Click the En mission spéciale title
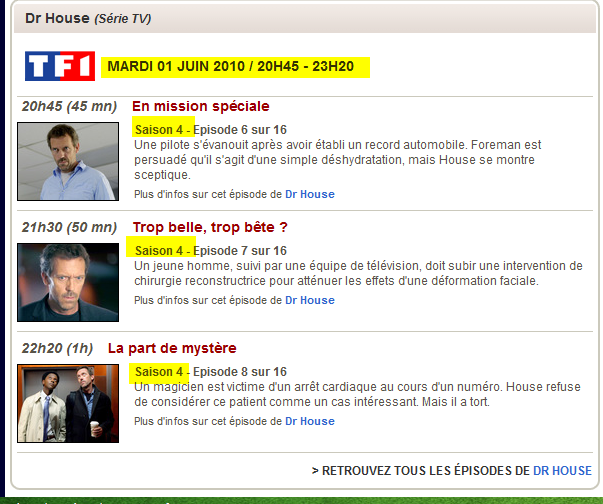 200,106
